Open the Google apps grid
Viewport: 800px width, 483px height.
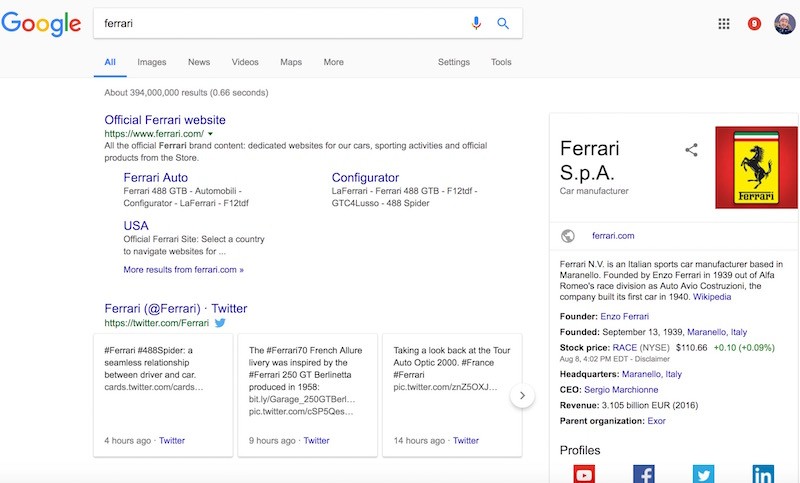pos(723,23)
